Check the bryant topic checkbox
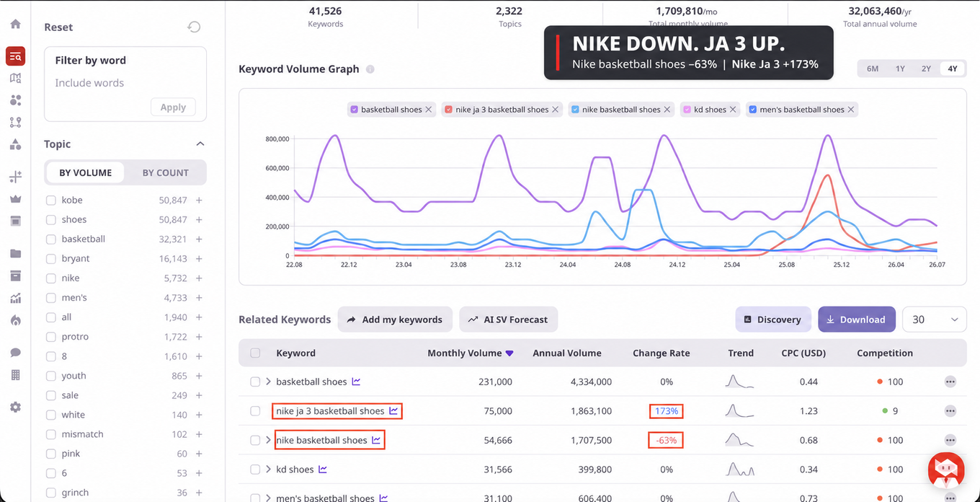Screen dimensions: 980x502 pyautogui.click(x=50, y=258)
